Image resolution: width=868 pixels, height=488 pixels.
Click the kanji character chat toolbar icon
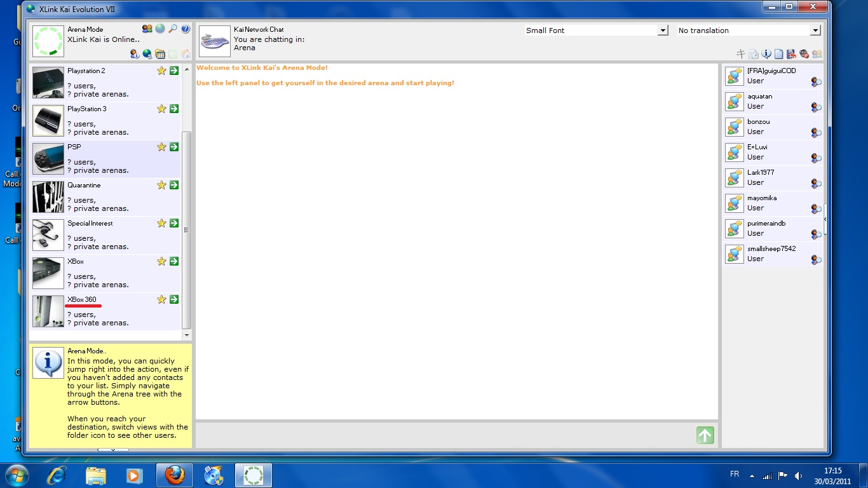(x=741, y=54)
